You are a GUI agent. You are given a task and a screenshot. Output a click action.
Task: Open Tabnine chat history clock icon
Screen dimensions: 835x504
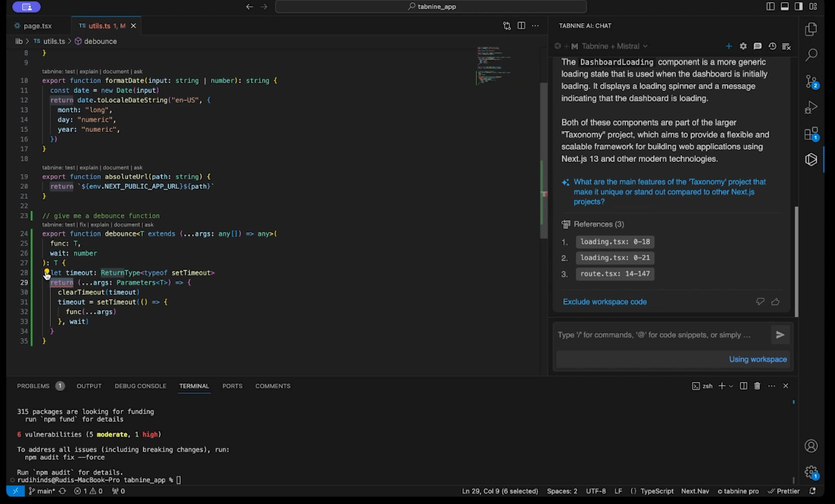point(772,46)
